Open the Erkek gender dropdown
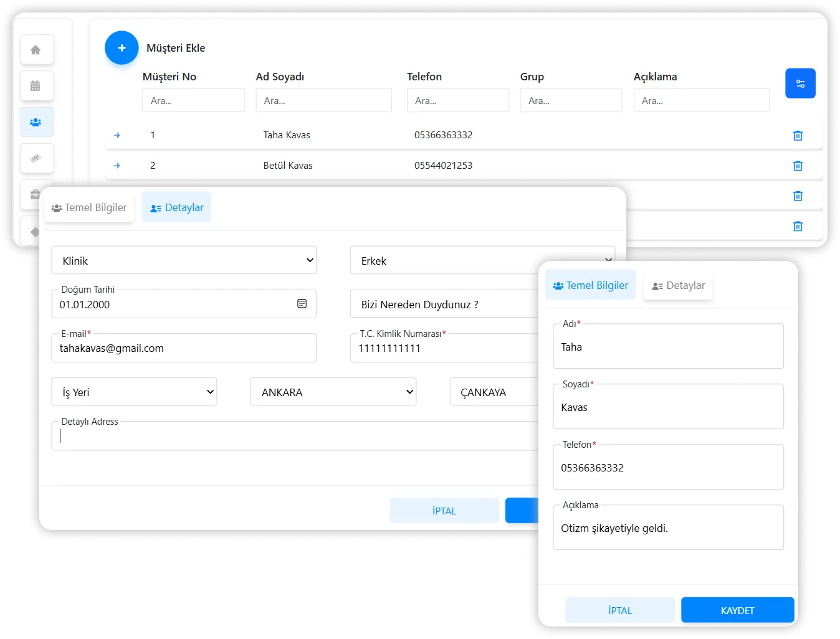Image resolution: width=840 pixels, height=639 pixels. coord(442,261)
